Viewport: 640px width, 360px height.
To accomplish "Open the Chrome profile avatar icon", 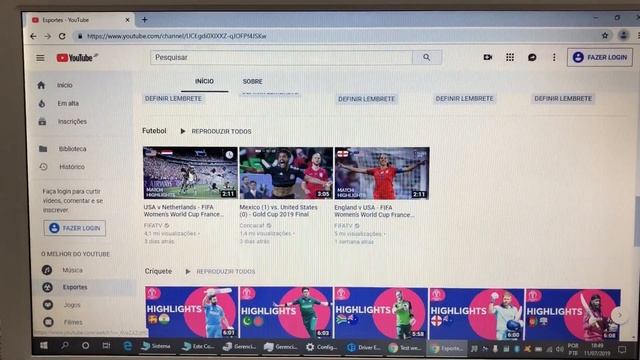I will coord(623,35).
